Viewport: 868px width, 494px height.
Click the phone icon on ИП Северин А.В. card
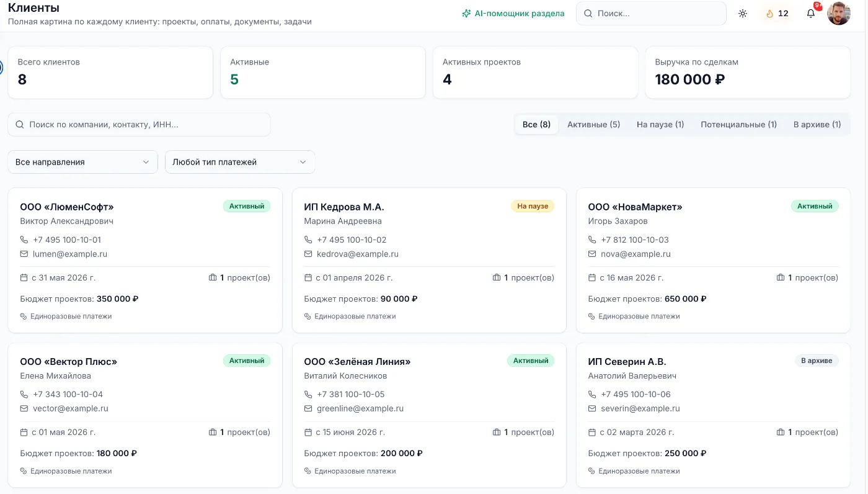click(x=592, y=394)
